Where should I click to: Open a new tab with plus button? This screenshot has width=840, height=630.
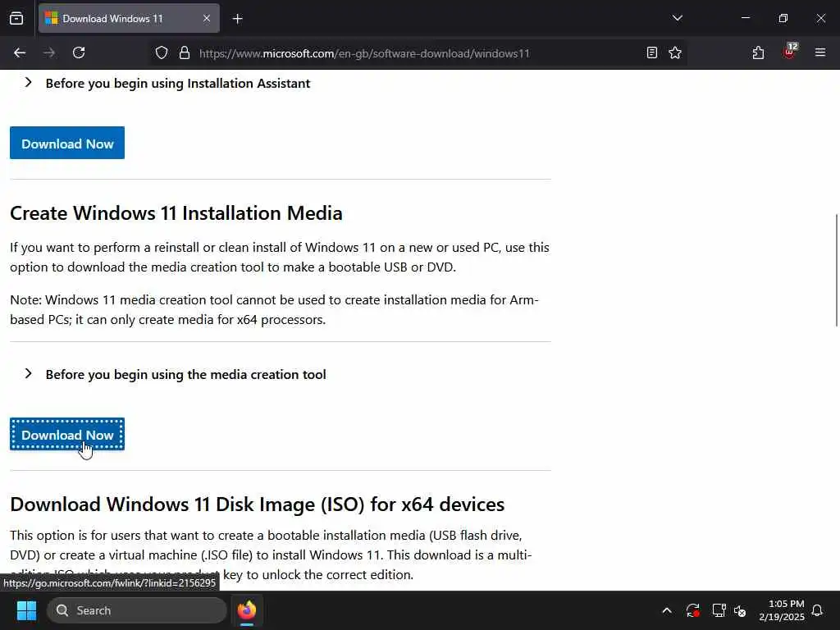point(238,19)
